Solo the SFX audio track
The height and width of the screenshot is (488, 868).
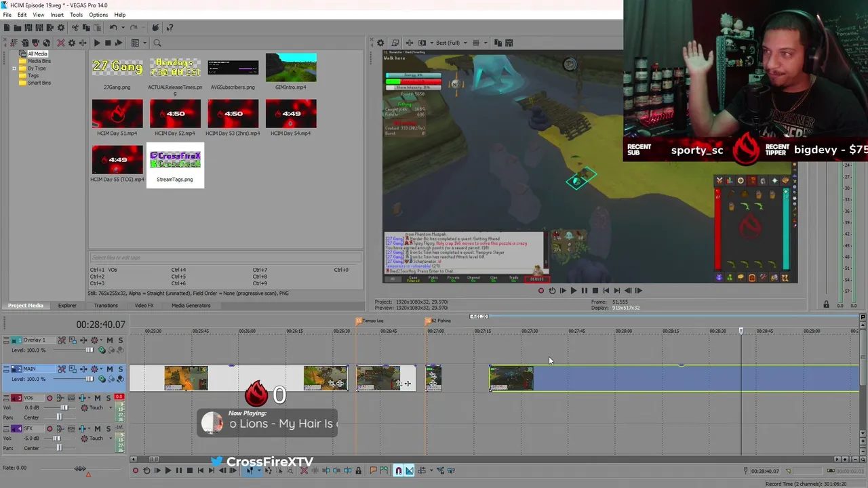pos(108,429)
